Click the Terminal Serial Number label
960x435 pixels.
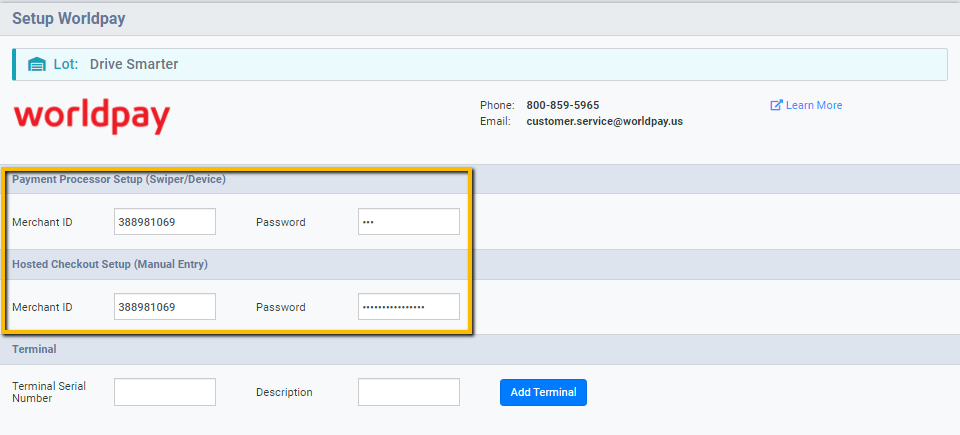49,392
